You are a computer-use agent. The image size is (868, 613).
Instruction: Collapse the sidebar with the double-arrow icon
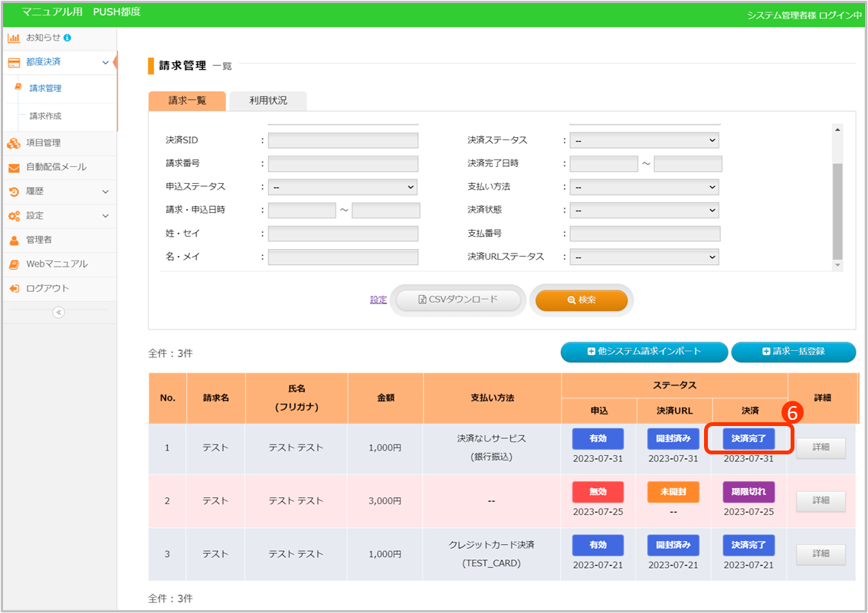59,313
